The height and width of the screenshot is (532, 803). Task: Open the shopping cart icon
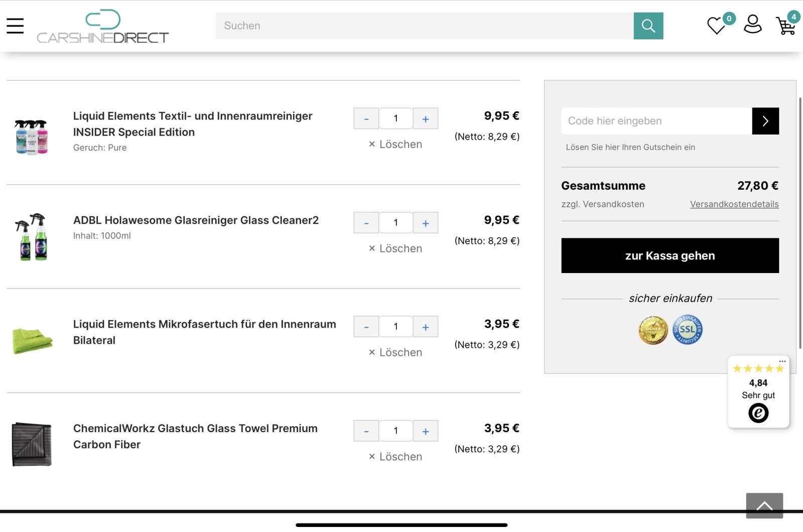pyautogui.click(x=785, y=26)
